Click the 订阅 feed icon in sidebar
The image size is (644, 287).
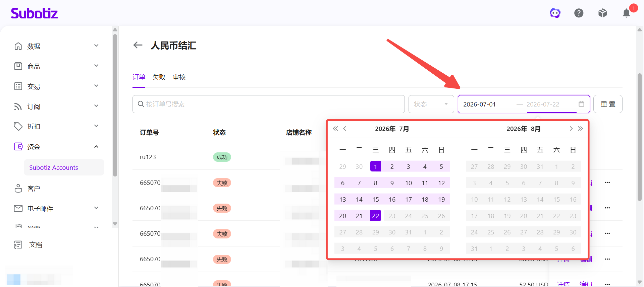click(18, 106)
